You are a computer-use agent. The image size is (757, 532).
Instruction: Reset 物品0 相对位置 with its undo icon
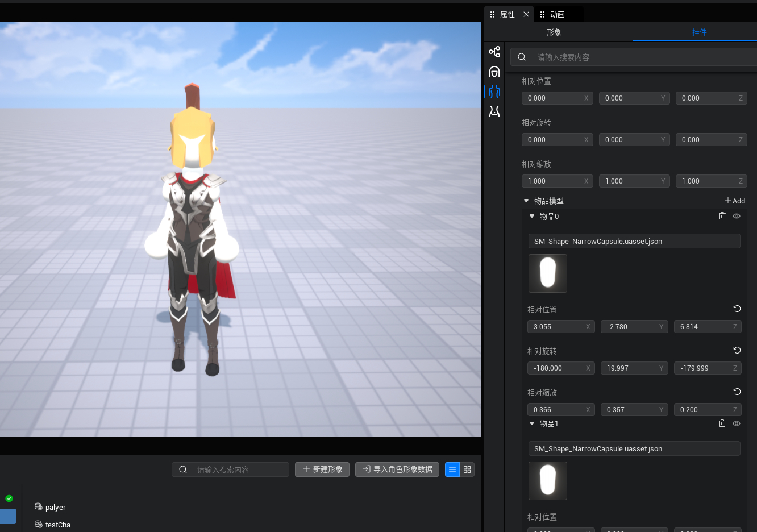coord(737,309)
